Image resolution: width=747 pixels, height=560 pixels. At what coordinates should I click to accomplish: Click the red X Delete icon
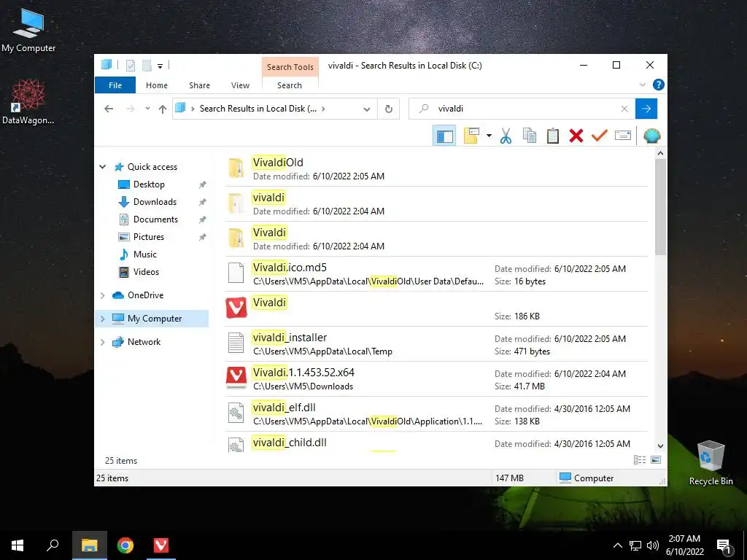[576, 136]
